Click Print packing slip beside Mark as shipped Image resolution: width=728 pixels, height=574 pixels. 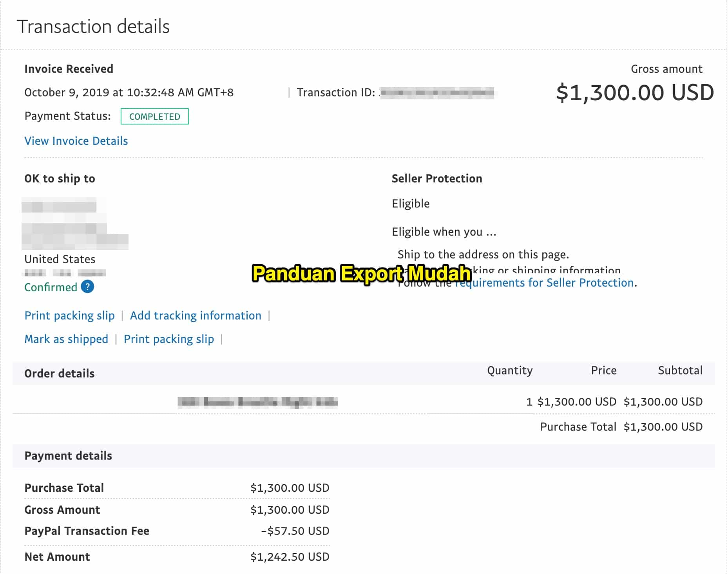[x=169, y=339]
